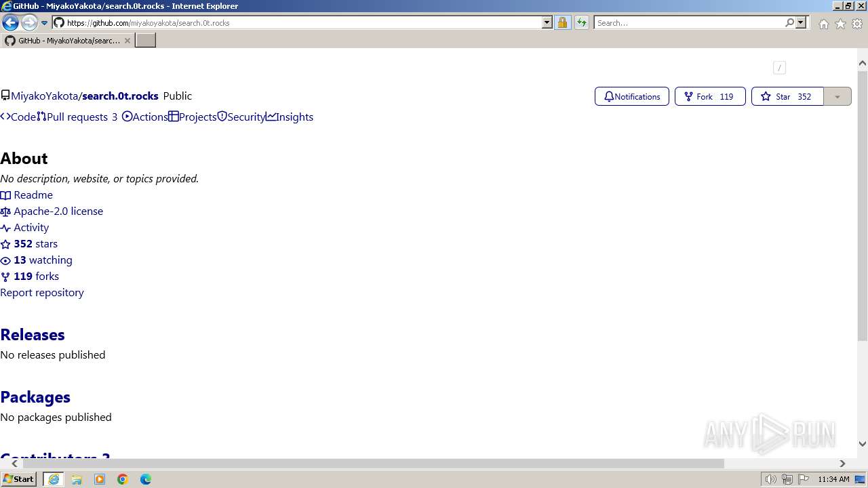The image size is (868, 488).
Task: Open the Actions tab
Action: [145, 117]
